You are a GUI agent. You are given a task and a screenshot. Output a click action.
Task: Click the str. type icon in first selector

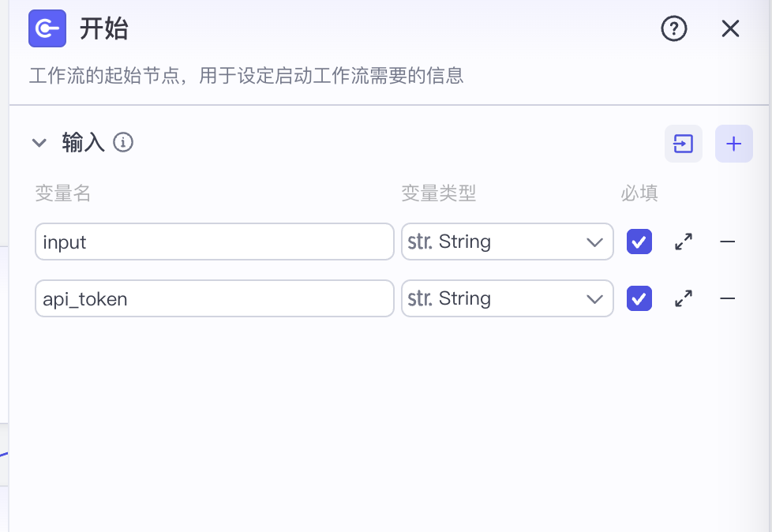pyautogui.click(x=419, y=242)
